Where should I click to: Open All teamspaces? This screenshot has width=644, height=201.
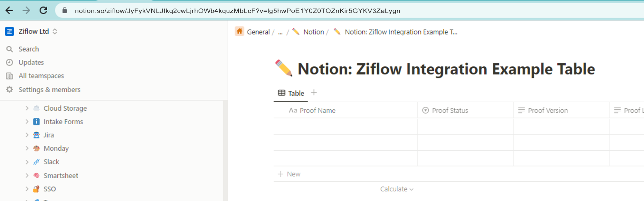point(41,76)
